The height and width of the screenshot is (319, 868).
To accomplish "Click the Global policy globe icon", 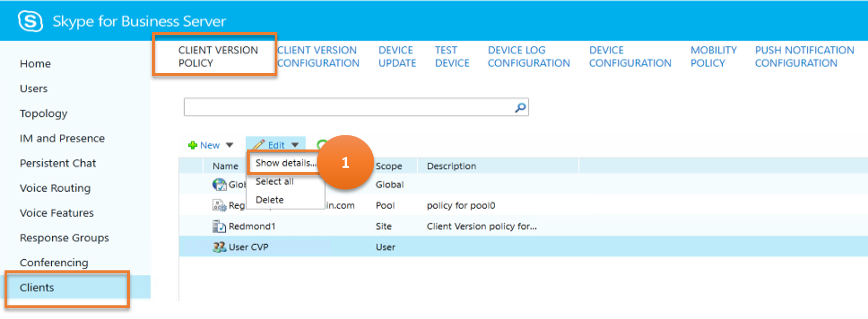I will click(x=219, y=184).
